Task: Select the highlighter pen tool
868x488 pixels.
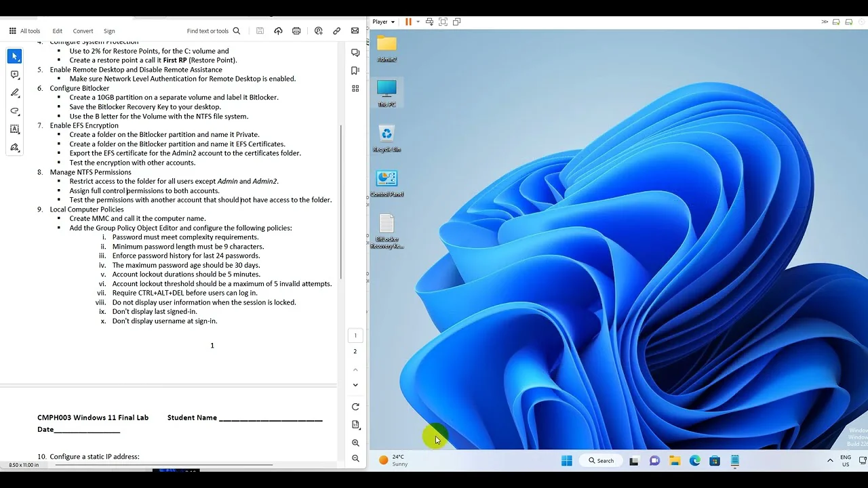Action: [x=14, y=93]
